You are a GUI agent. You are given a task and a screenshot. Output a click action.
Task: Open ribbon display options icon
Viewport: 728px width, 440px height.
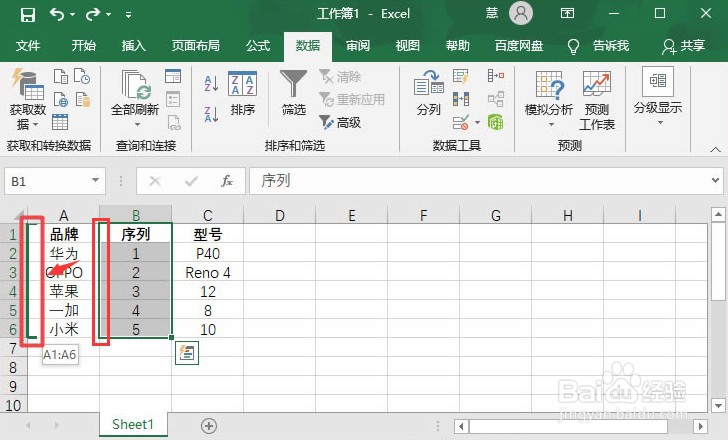point(567,13)
